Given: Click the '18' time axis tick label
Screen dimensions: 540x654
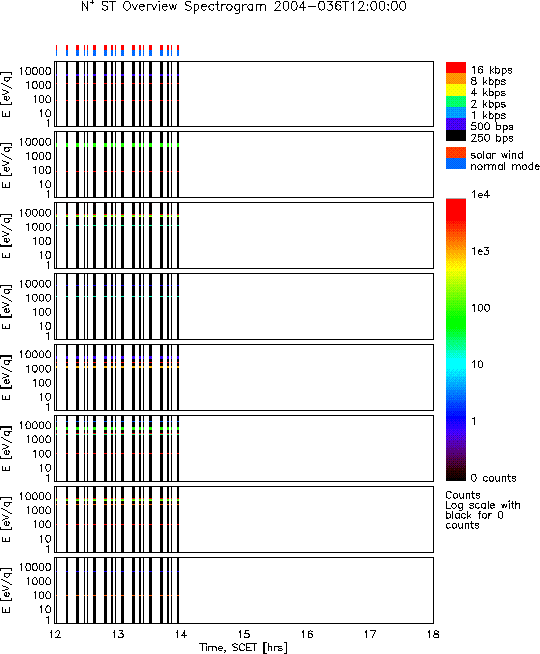Looking at the screenshot, I should 433,634.
